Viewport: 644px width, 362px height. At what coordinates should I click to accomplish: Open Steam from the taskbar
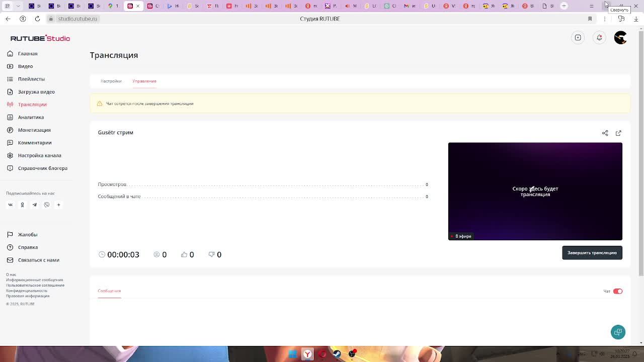click(x=337, y=354)
